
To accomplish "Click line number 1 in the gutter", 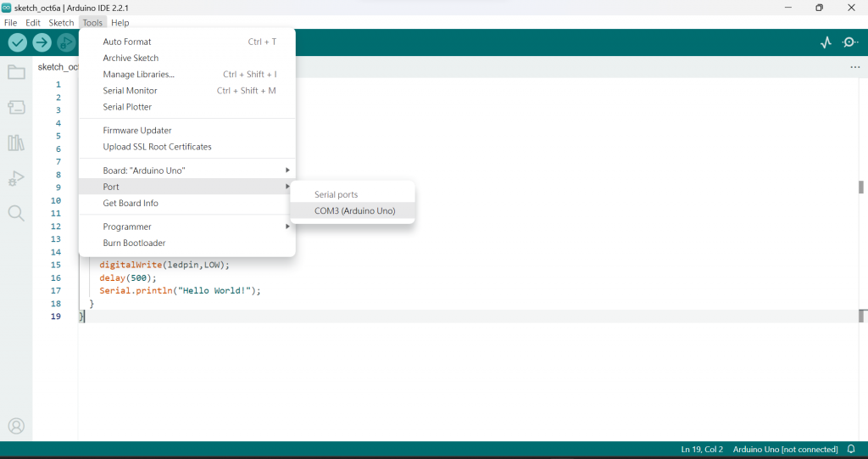I will point(58,84).
